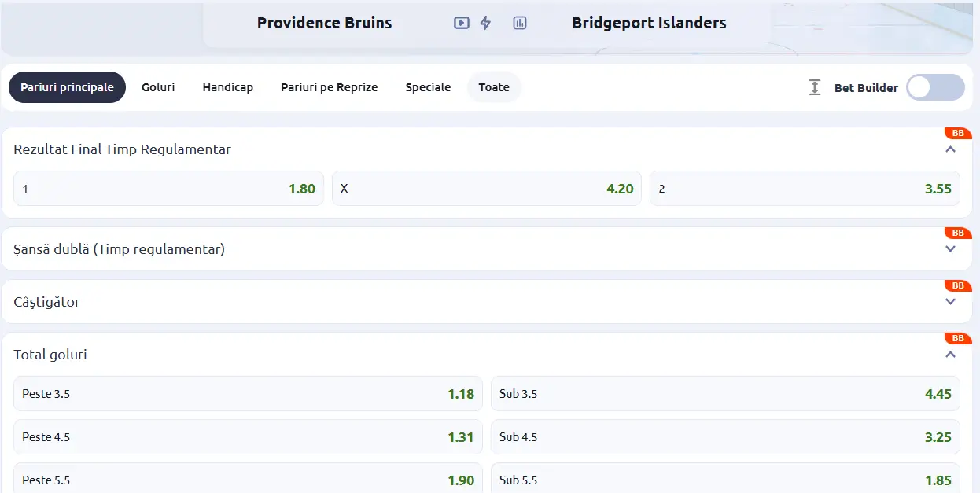The image size is (980, 493).
Task: Click the lightning fast-market icon
Action: [x=486, y=23]
